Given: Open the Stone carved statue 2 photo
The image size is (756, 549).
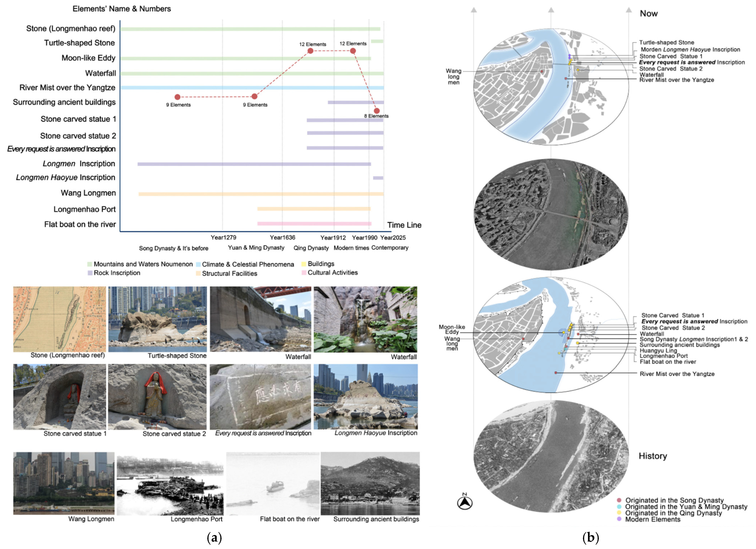Looking at the screenshot, I should (157, 397).
